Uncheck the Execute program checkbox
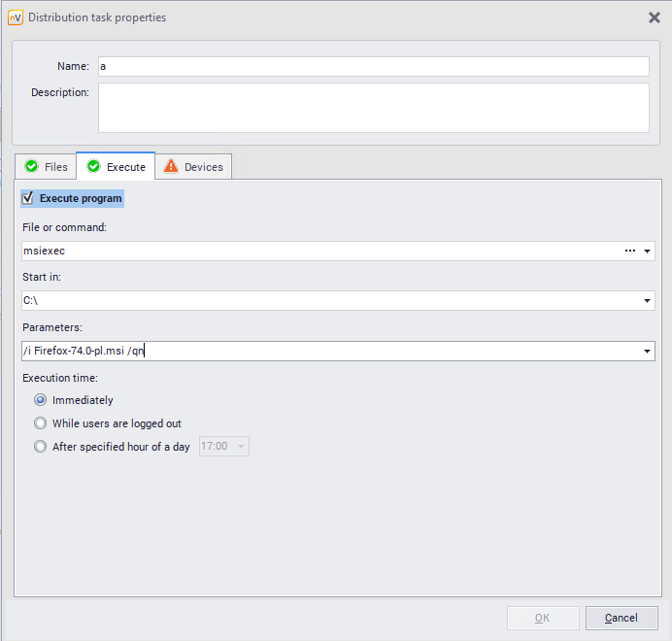This screenshot has height=641, width=672. 28,198
